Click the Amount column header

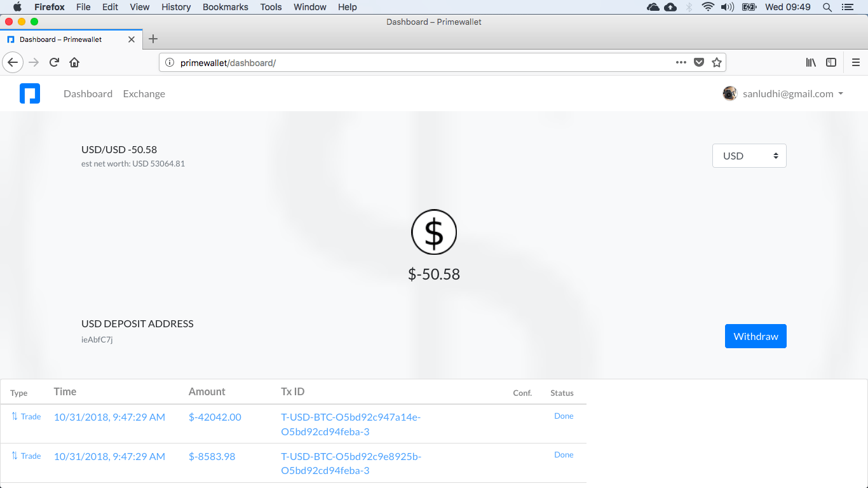coord(207,391)
